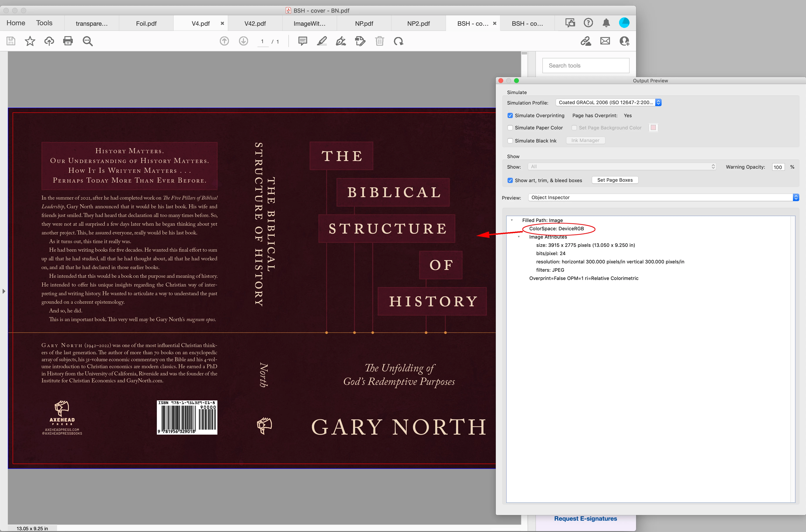Toggle Simulate Black Ink checkbox
This screenshot has width=806, height=532.
click(x=510, y=141)
